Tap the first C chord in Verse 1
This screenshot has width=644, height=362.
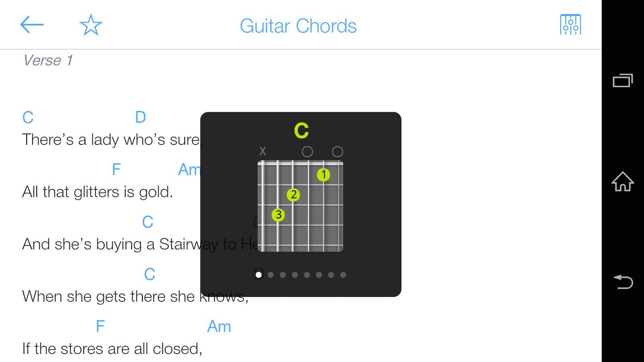coord(28,117)
